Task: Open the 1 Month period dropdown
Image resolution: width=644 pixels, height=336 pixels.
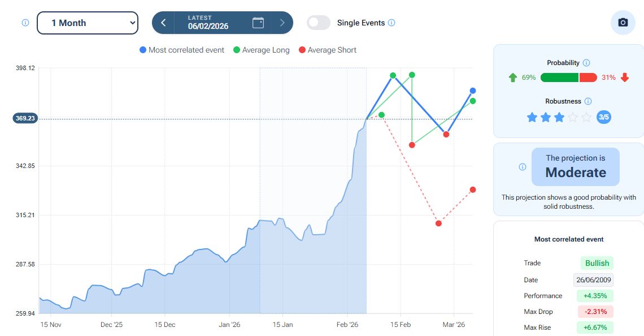Action: [x=88, y=23]
